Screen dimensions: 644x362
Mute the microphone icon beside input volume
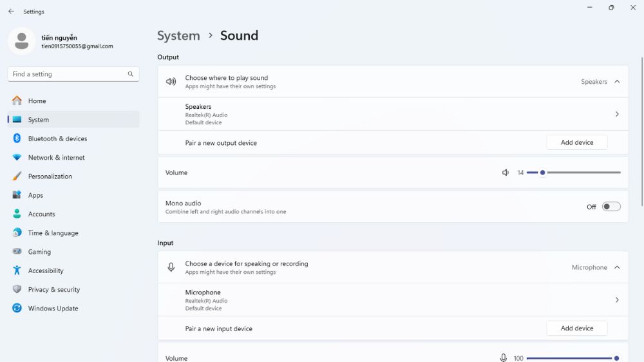point(504,358)
